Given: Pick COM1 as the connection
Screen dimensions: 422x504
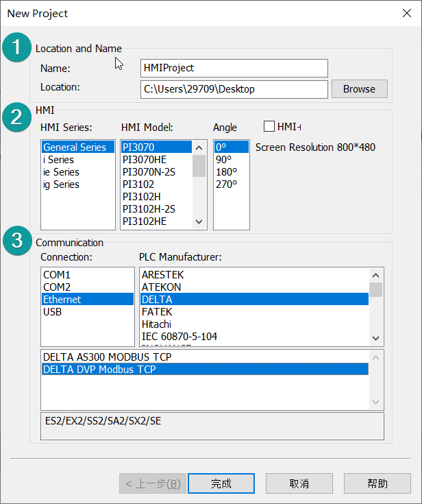Looking at the screenshot, I should tap(57, 275).
